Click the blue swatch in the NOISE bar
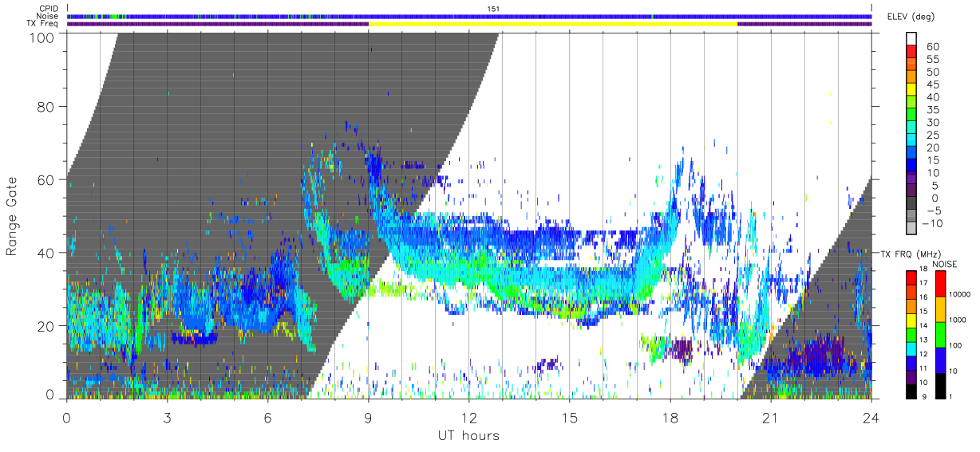Viewport: 980px width, 452px height. [940, 360]
